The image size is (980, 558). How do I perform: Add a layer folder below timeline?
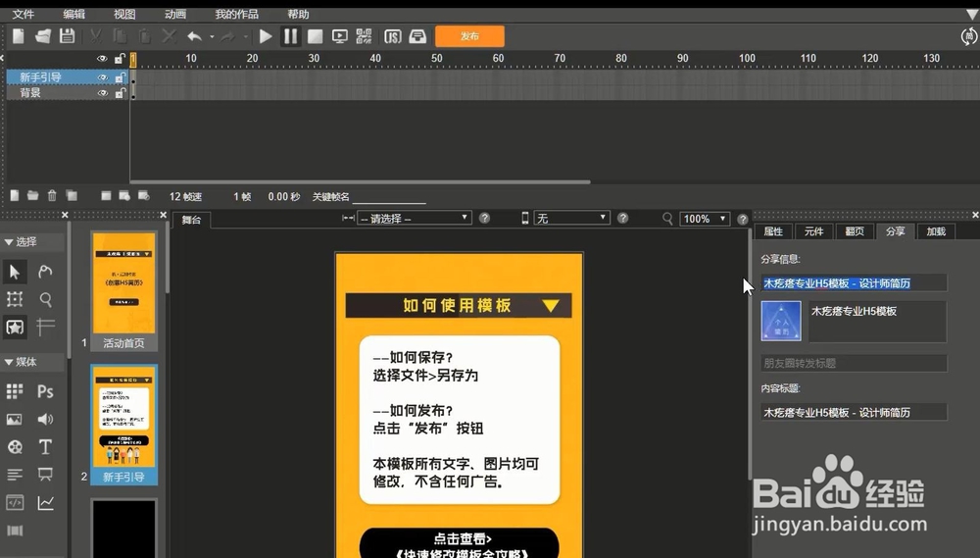pos(32,196)
